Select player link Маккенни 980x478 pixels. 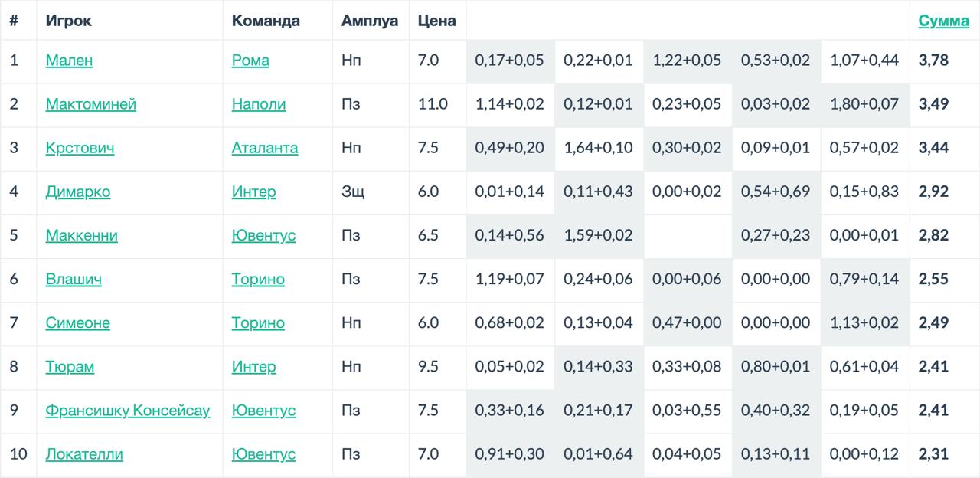click(82, 235)
